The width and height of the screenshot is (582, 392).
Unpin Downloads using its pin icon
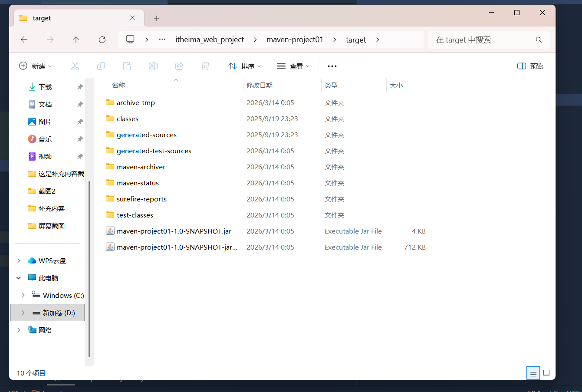coord(80,87)
